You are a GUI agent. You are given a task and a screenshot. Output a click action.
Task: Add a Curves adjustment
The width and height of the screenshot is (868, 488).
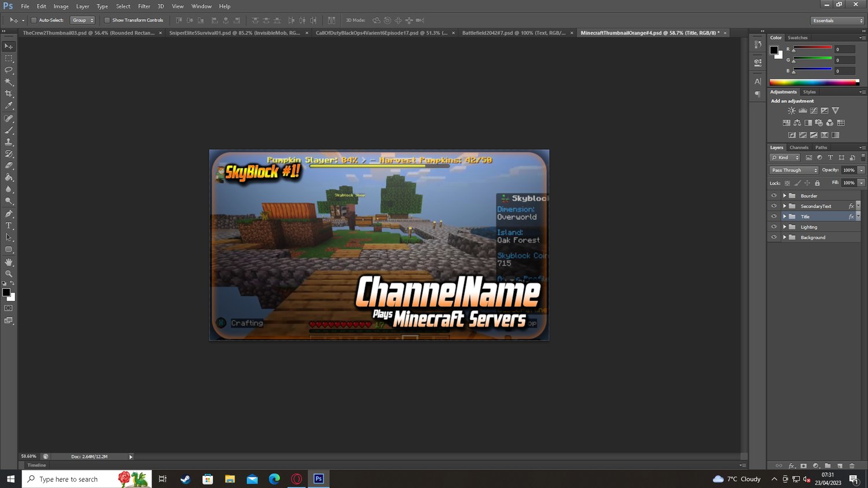[x=814, y=111]
